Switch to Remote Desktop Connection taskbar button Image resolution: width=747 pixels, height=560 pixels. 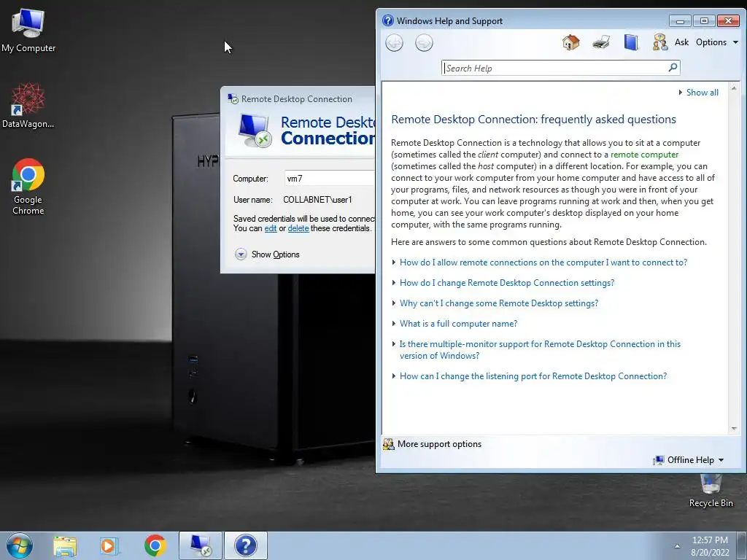tap(201, 545)
